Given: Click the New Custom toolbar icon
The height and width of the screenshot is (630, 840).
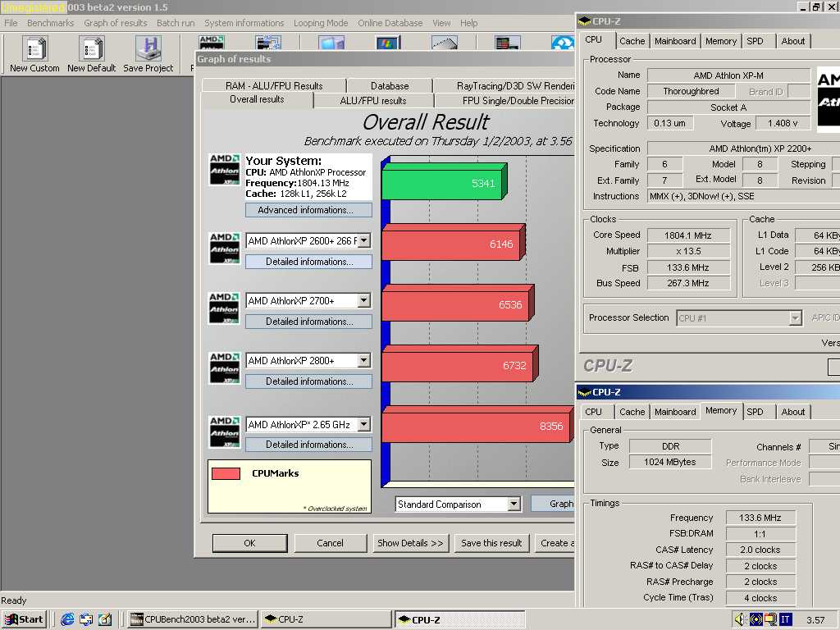Looking at the screenshot, I should [34, 48].
